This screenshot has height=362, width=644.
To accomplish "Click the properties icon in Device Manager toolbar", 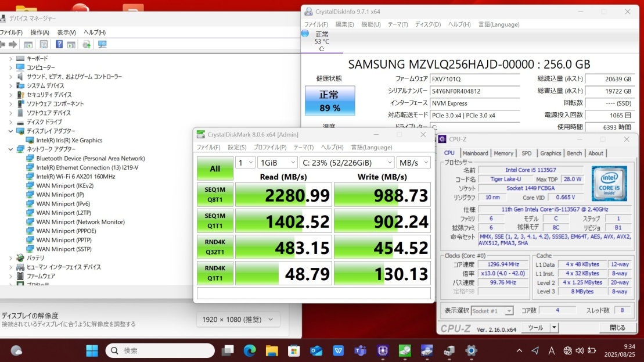I will click(44, 45).
